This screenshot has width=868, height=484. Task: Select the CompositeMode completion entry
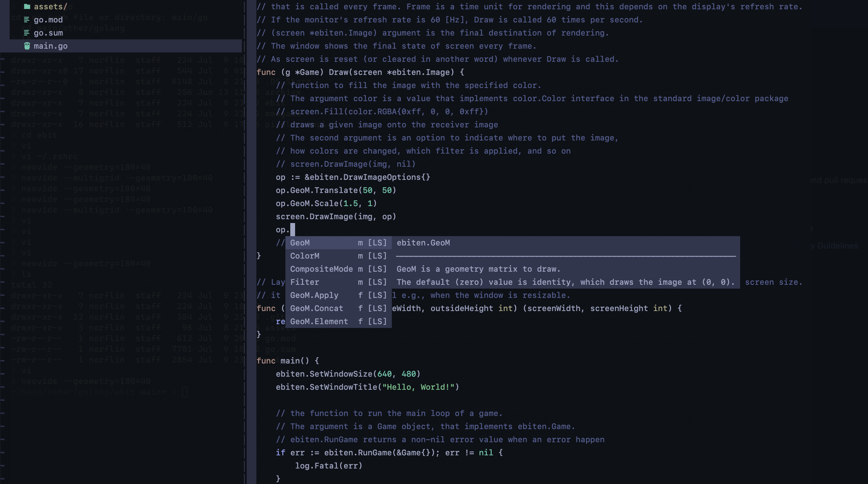[321, 269]
